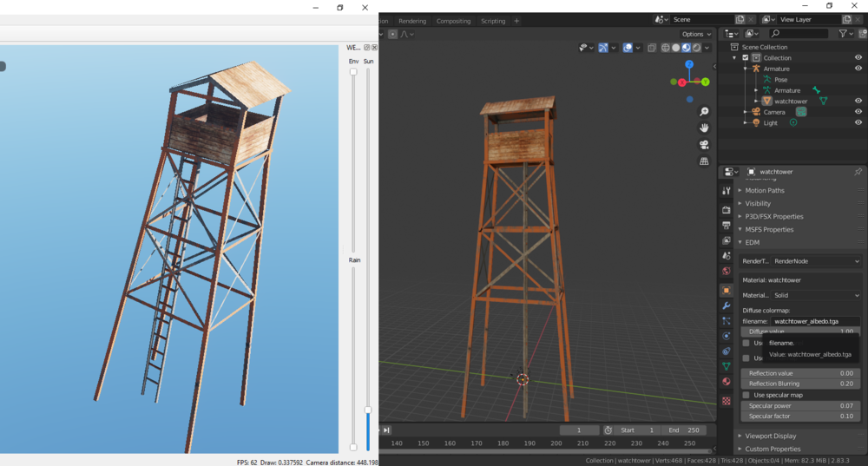The image size is (868, 466).
Task: Open the viewport Options dropdown button
Action: [697, 34]
